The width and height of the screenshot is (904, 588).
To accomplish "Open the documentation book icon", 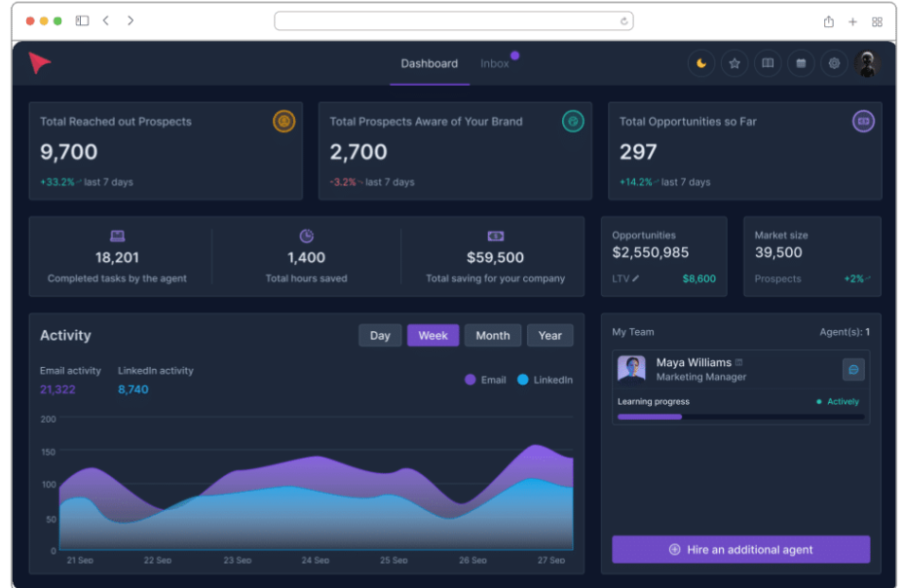I will coord(768,63).
